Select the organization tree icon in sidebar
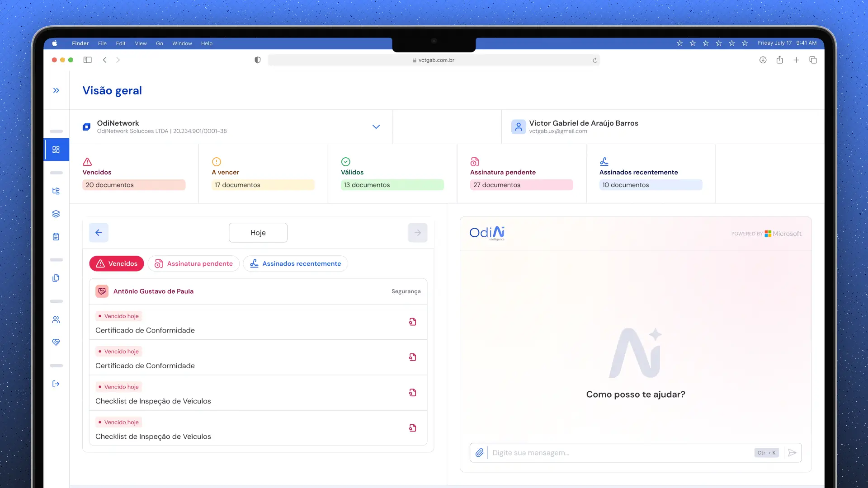Image resolution: width=868 pixels, height=488 pixels. (56, 191)
